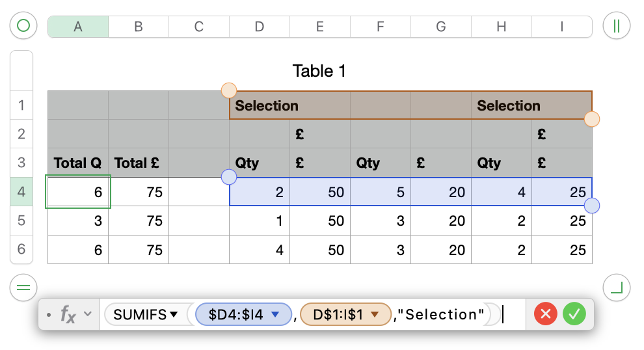Click cell containing 6 in row 6
This screenshot has height=350, width=644.
pyautogui.click(x=78, y=250)
